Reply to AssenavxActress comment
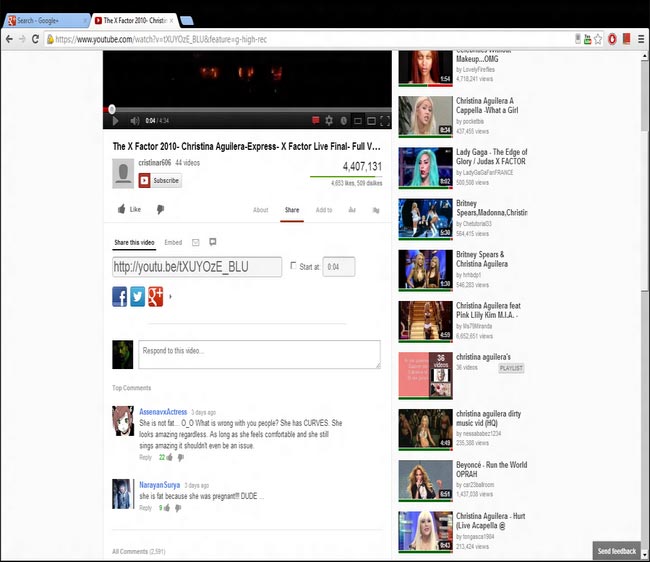Image resolution: width=650 pixels, height=562 pixels. (146, 458)
